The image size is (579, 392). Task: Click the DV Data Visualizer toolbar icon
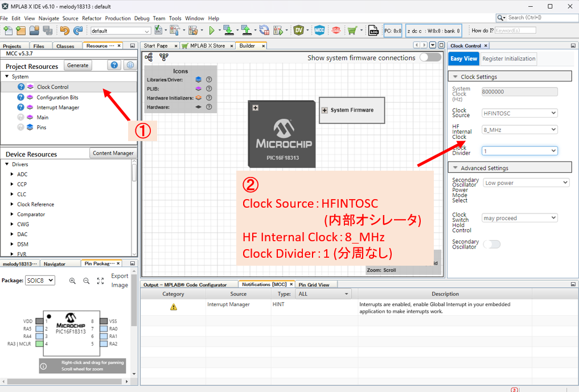[x=298, y=30]
